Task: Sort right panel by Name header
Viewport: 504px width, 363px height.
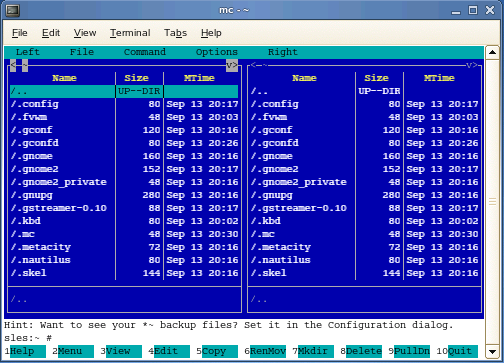Action: click(304, 78)
